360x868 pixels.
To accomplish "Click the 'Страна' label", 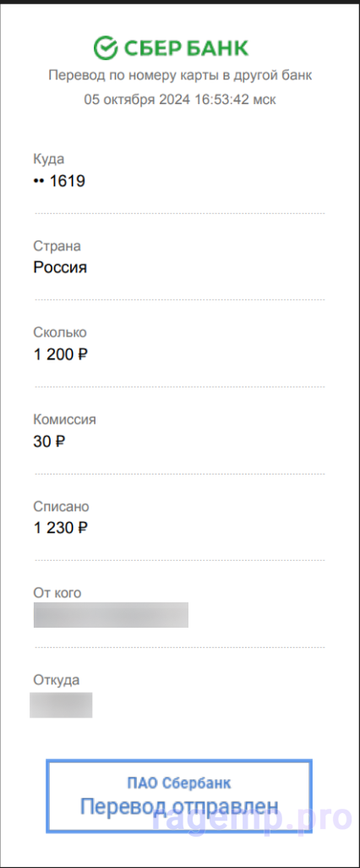I will click(57, 246).
